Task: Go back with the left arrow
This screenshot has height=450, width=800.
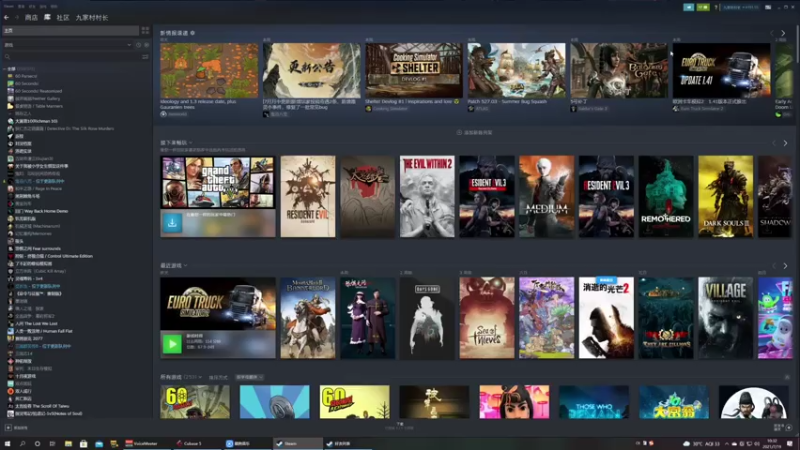Action: click(6, 17)
